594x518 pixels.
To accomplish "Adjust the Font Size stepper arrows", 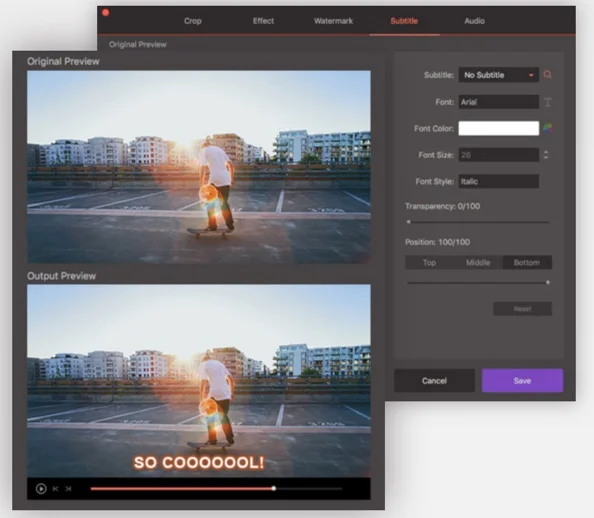I will 546,155.
